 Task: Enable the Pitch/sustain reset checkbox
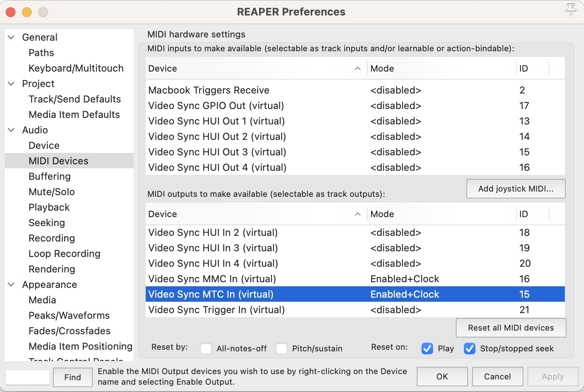pos(282,348)
